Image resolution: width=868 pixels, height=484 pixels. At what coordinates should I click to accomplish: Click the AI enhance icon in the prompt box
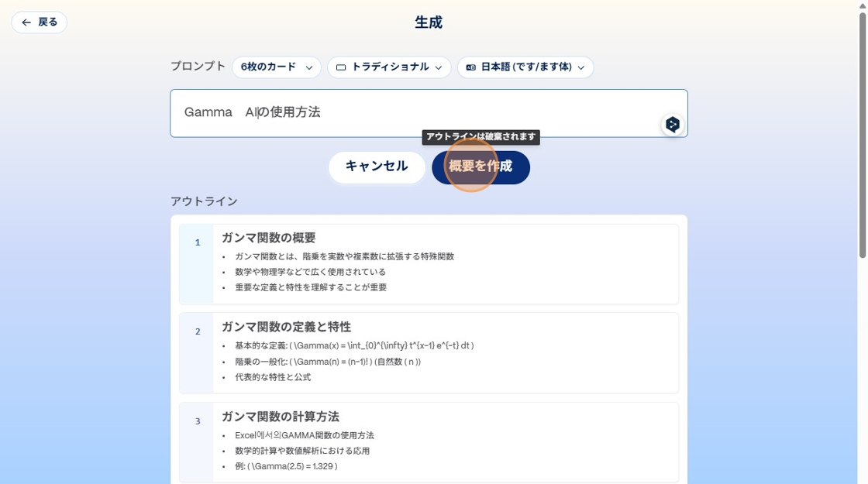[x=673, y=125]
